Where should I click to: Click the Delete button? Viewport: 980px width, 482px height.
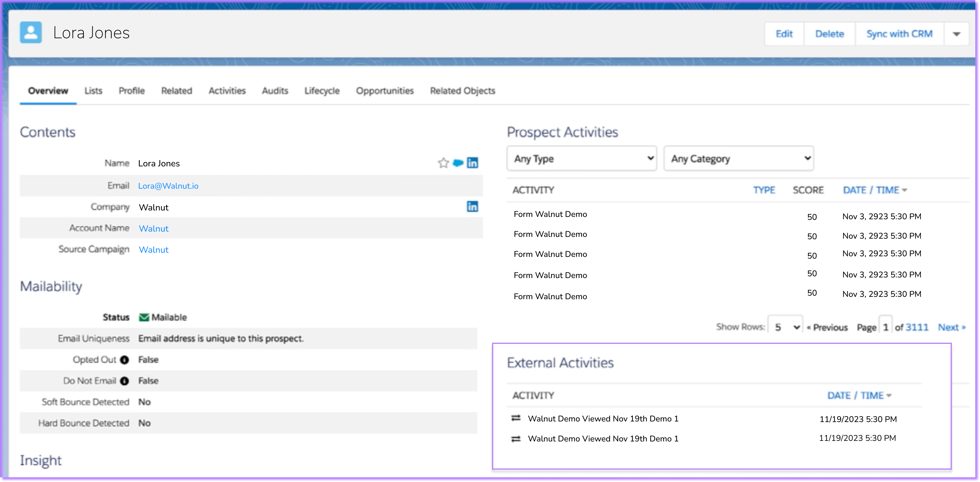(830, 34)
